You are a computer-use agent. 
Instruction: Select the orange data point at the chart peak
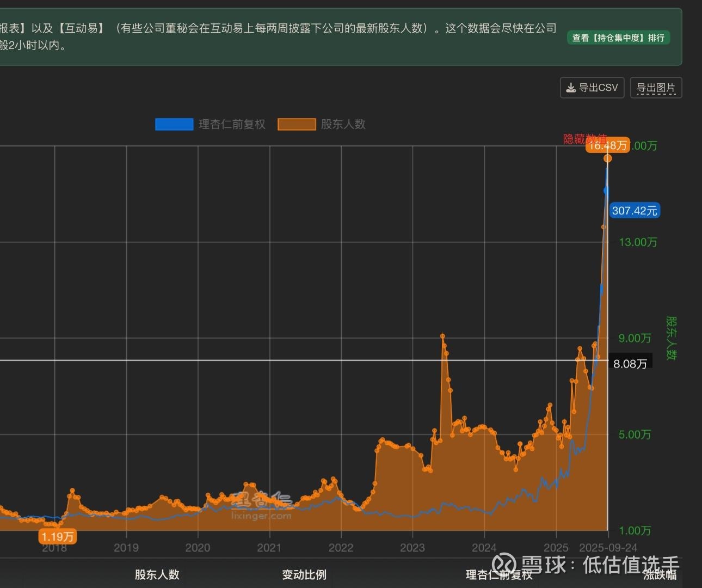(x=608, y=158)
